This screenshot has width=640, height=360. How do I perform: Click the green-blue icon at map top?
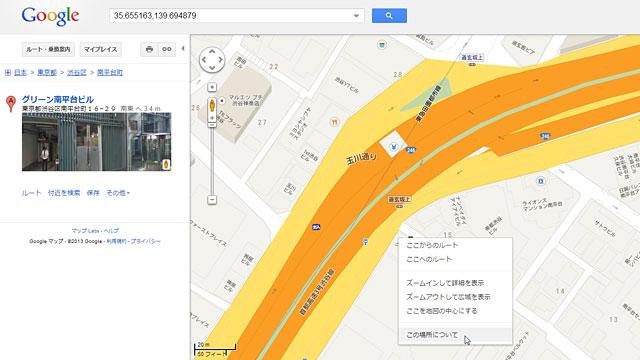[x=382, y=44]
